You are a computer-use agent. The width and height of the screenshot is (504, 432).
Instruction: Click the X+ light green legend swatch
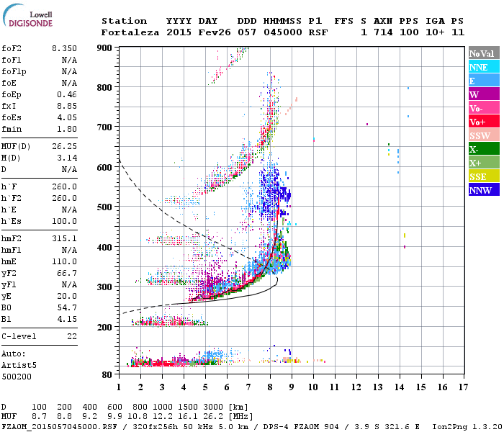pos(483,163)
